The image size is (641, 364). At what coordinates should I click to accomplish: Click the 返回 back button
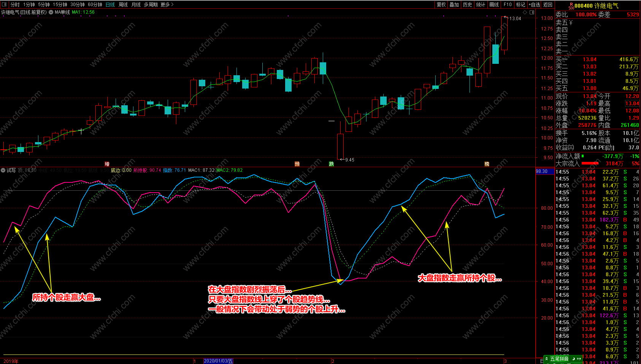(548, 5)
